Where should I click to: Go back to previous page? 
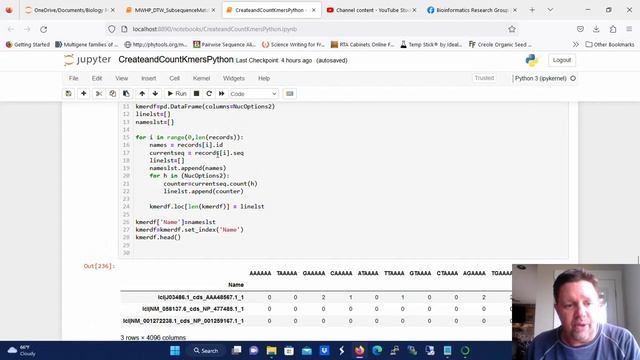point(11,29)
